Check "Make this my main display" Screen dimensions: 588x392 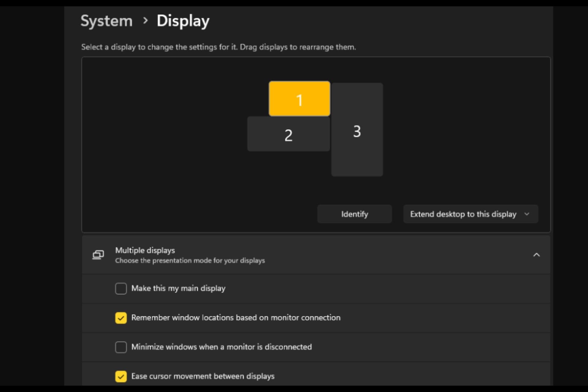(x=121, y=288)
